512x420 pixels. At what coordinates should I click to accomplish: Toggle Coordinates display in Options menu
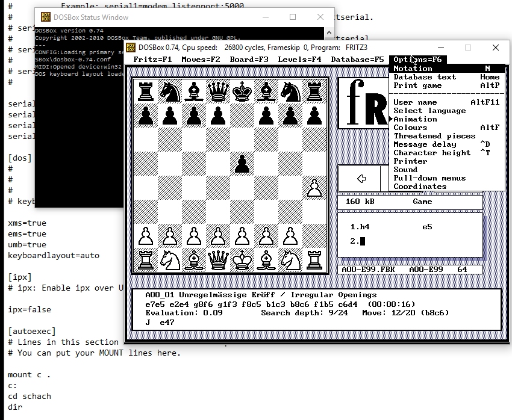pos(420,187)
